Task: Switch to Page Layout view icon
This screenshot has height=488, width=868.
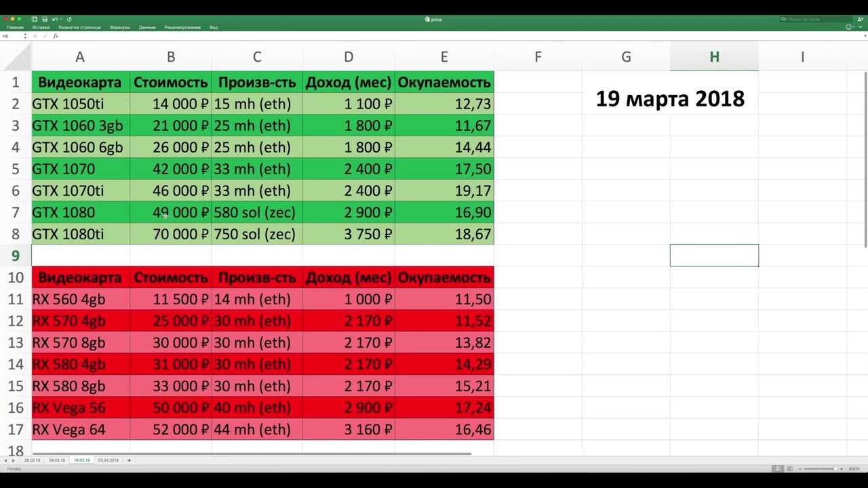Action: coord(790,468)
